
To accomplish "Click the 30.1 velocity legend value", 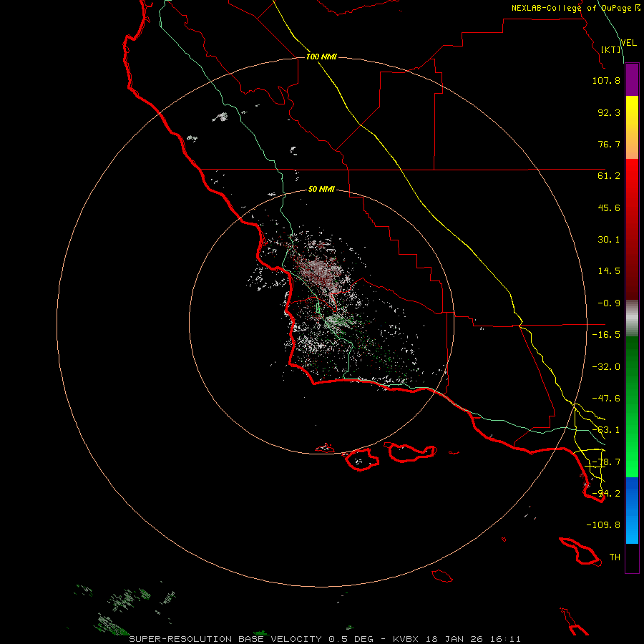I will 609,240.
